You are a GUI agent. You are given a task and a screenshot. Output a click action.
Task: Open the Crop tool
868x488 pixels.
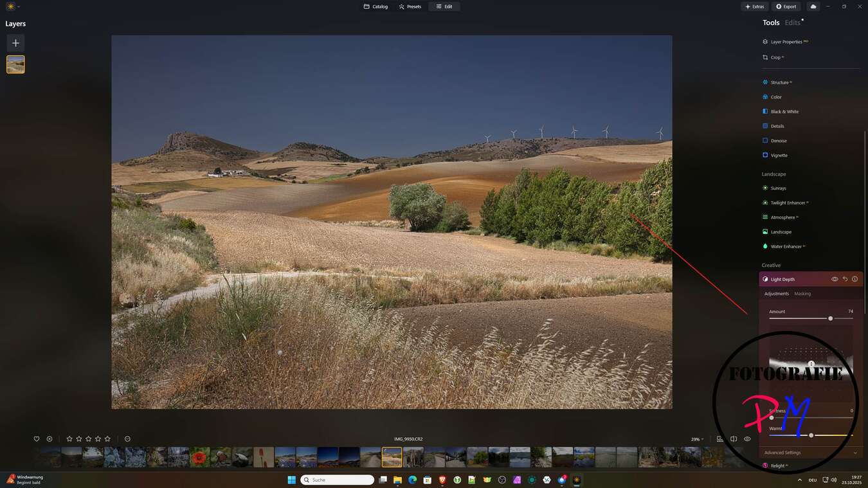[775, 57]
